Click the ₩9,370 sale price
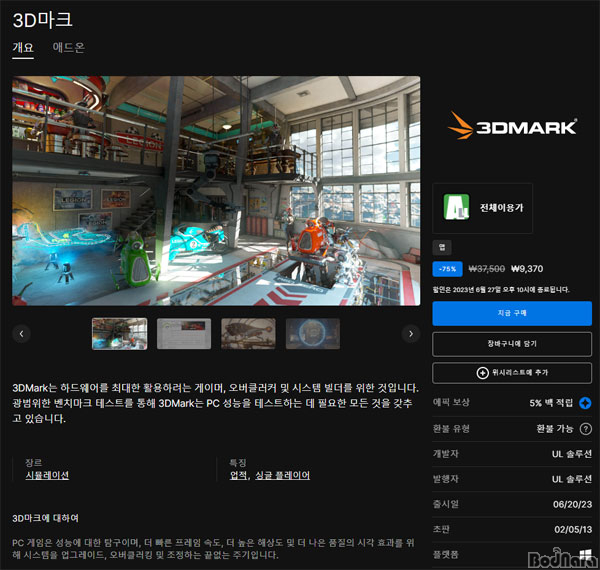Viewport: 600px width, 570px height. [x=527, y=269]
